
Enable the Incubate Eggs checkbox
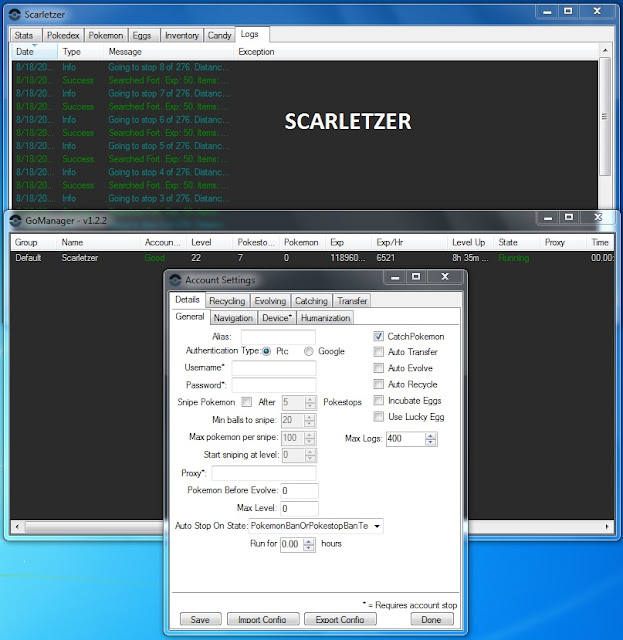tap(378, 400)
